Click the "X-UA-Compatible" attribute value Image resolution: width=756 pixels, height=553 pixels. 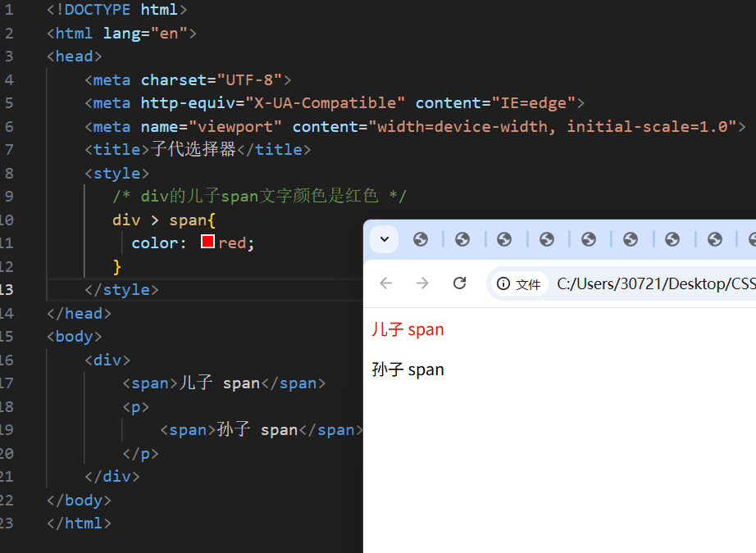point(325,103)
